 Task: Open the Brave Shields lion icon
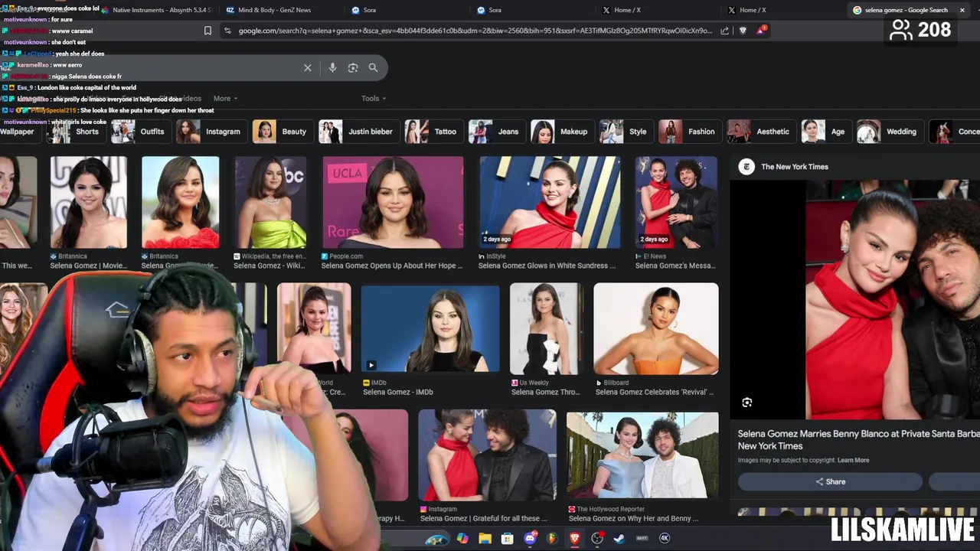pos(743,31)
